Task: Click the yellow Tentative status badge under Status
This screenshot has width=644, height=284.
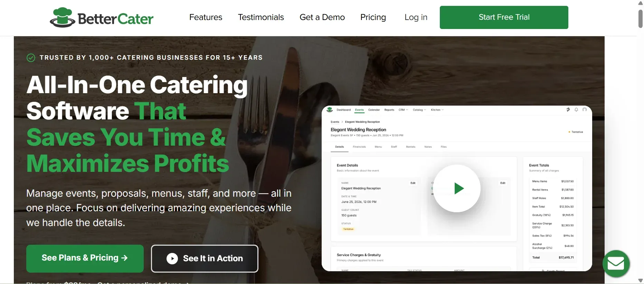Action: click(x=348, y=229)
